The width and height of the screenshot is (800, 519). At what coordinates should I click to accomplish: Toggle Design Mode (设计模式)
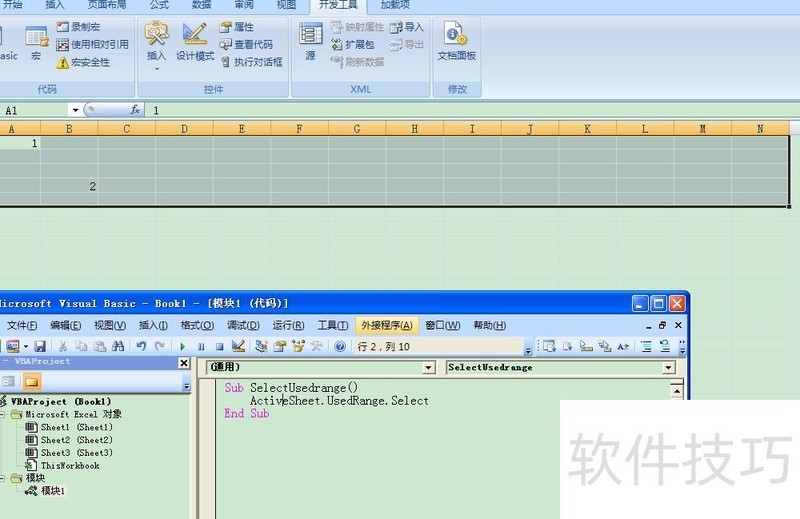click(195, 42)
